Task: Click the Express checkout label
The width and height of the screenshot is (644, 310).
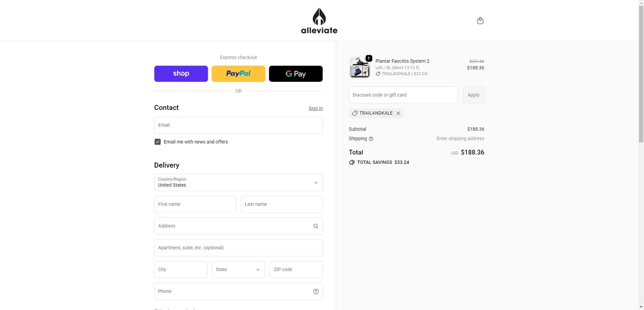Action: pyautogui.click(x=238, y=57)
